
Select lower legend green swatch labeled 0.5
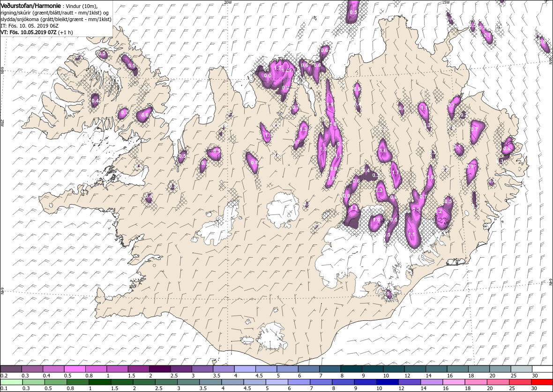coord(55,382)
